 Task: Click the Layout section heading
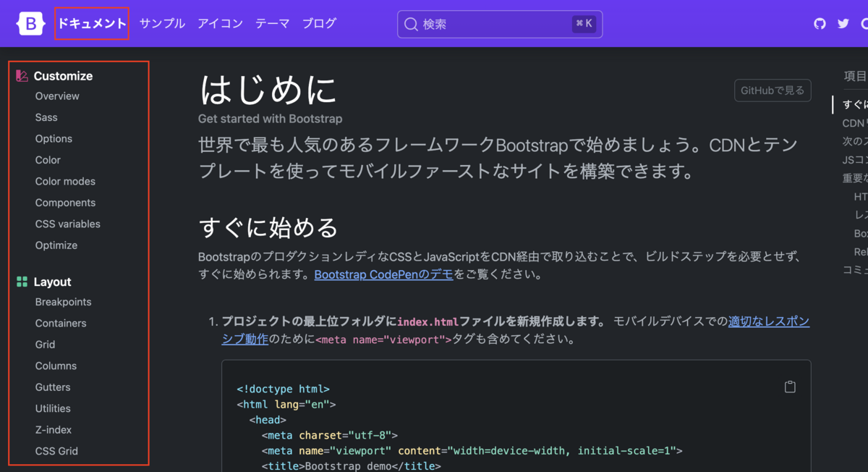pos(52,282)
